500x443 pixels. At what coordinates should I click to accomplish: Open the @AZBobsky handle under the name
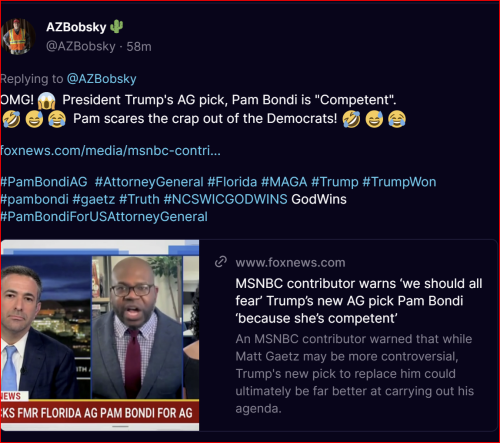point(81,46)
